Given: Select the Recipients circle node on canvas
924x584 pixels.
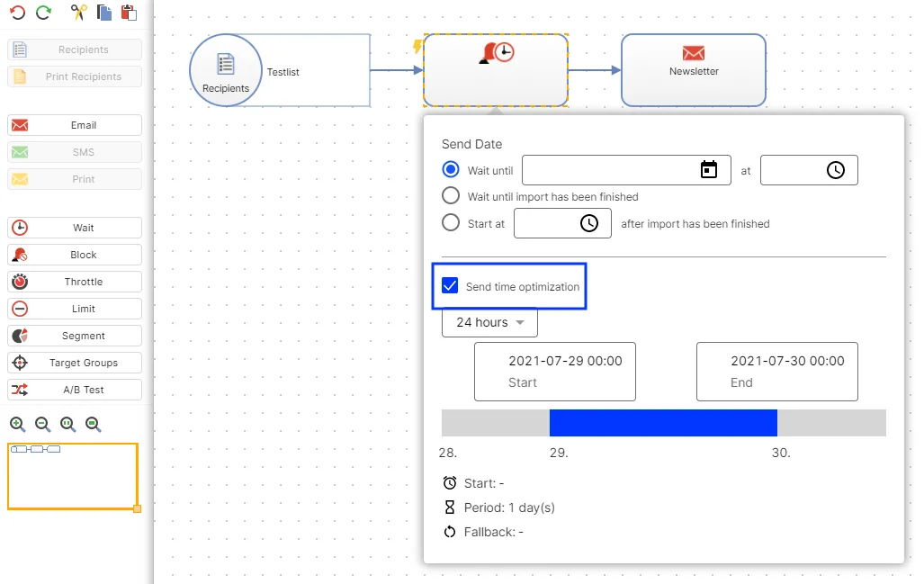Looking at the screenshot, I should click(226, 70).
